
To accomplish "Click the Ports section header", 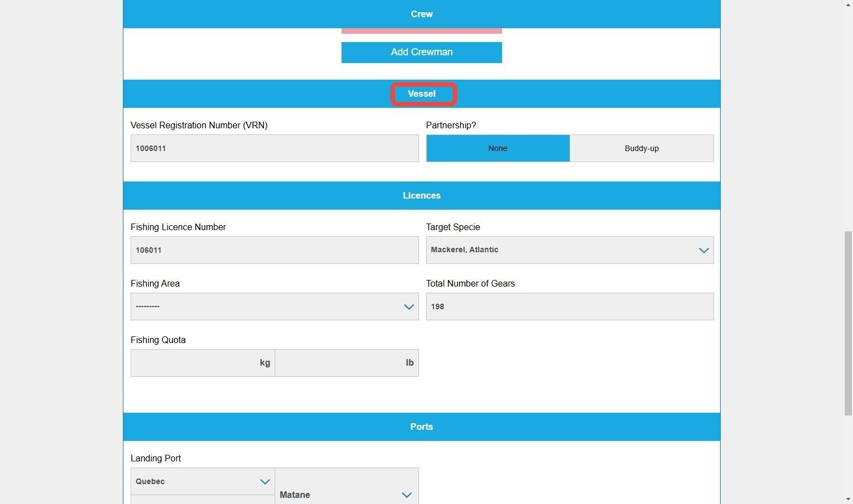I will pos(421,427).
